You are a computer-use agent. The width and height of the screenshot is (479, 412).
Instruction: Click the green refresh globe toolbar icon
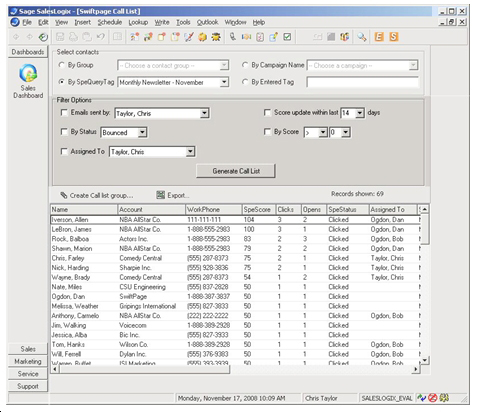click(x=43, y=37)
